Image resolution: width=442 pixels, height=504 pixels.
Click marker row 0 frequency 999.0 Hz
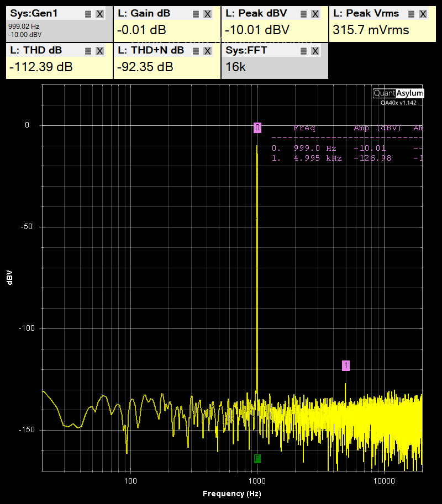pos(315,148)
